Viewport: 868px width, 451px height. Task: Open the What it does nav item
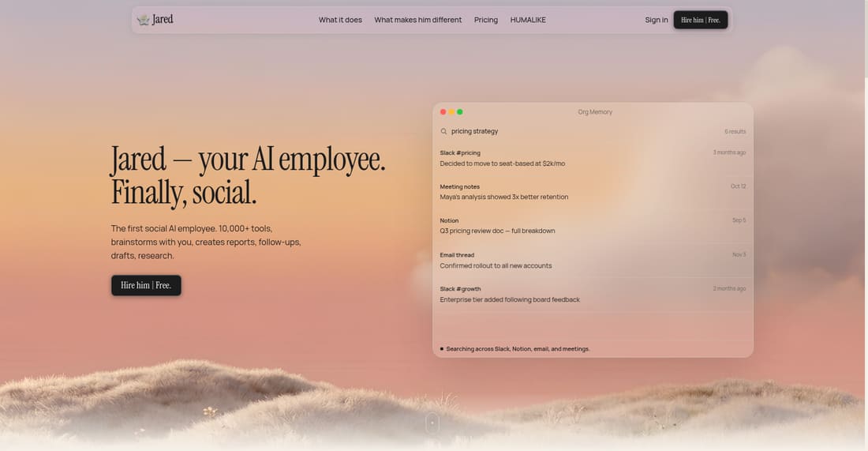click(340, 20)
